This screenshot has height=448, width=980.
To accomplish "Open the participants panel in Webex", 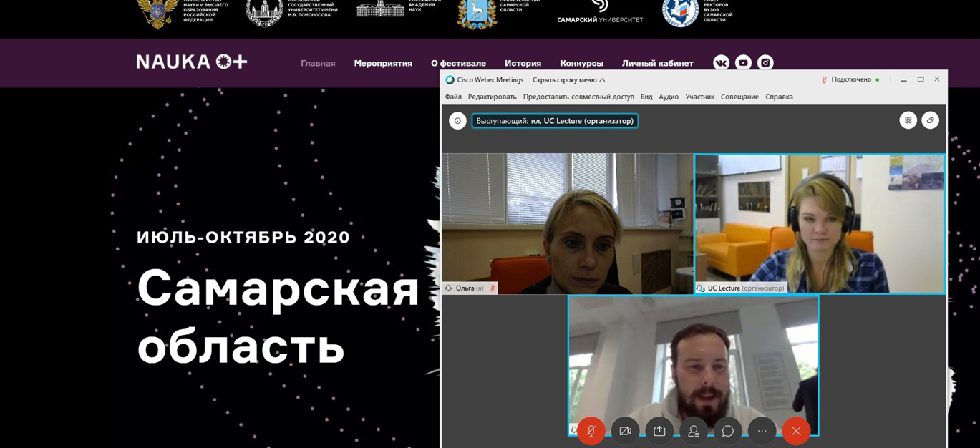I will (694, 431).
